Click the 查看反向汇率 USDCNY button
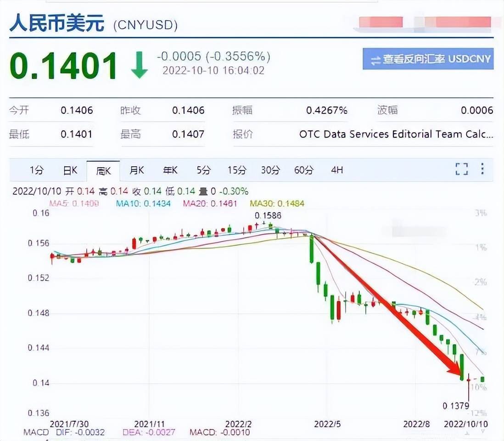The height and width of the screenshot is (441, 504). [x=428, y=59]
